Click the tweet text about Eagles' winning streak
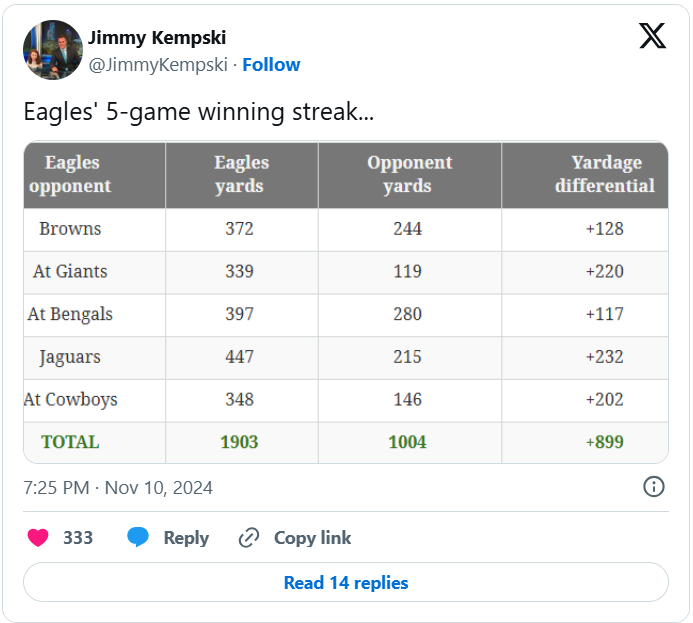Viewport: 693px width, 623px height. 199,112
